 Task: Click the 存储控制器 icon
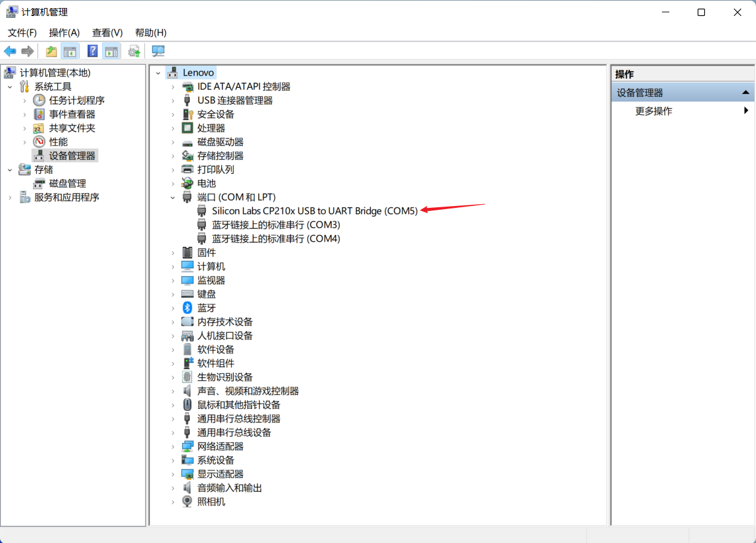pos(187,156)
